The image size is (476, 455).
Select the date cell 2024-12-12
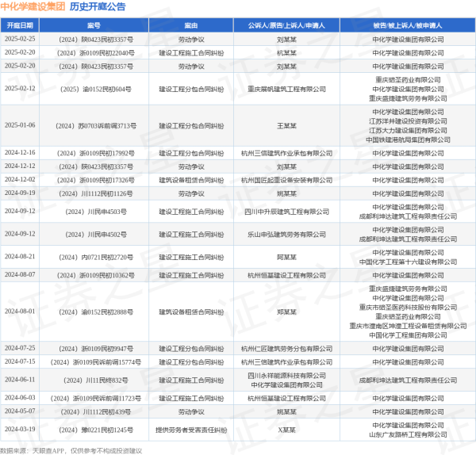(x=20, y=166)
